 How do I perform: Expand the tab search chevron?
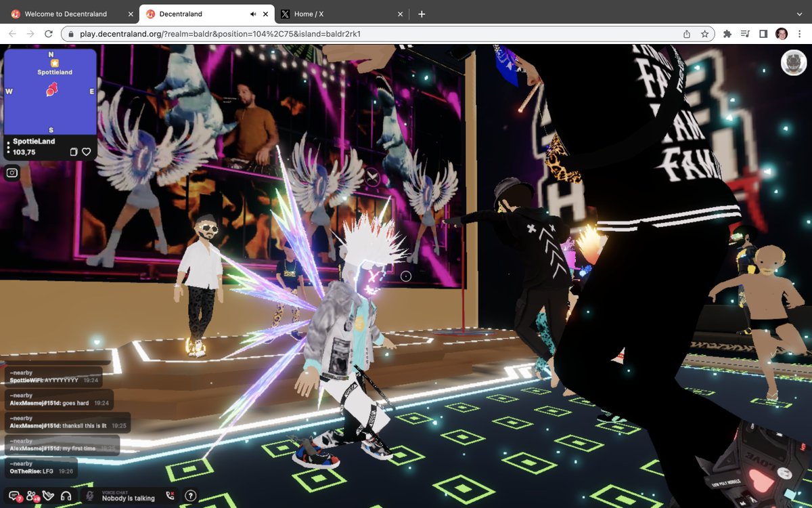point(799,14)
